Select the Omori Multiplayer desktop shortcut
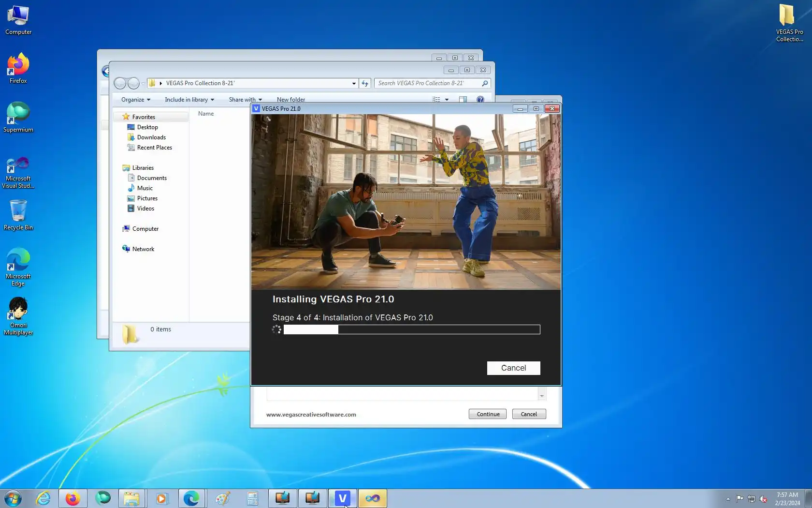The width and height of the screenshot is (812, 508). (x=18, y=316)
